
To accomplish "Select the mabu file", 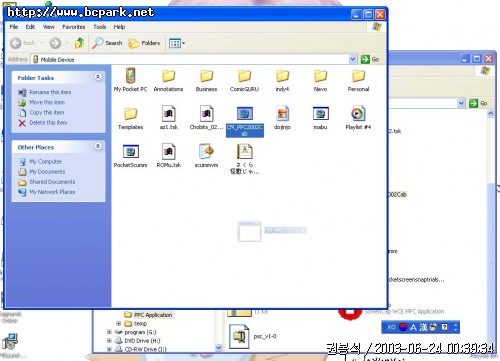I will point(320,117).
